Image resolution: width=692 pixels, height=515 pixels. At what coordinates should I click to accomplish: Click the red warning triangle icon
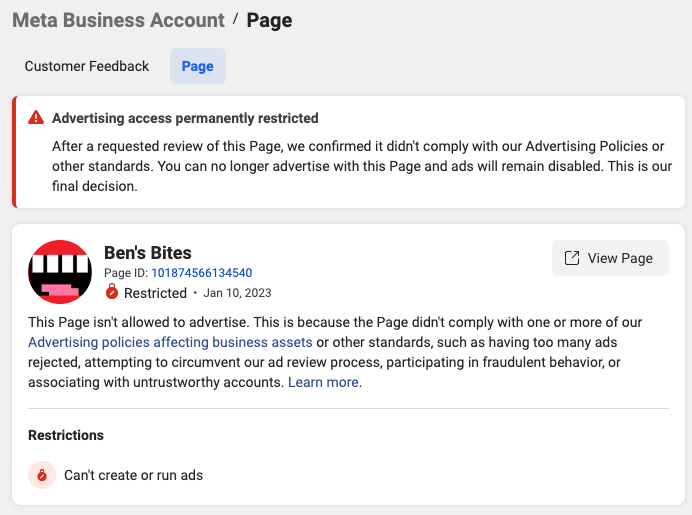(36, 118)
